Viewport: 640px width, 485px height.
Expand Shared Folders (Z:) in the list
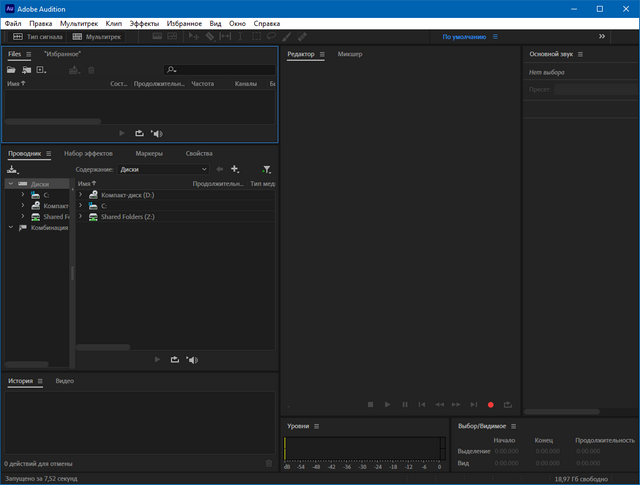pos(80,217)
